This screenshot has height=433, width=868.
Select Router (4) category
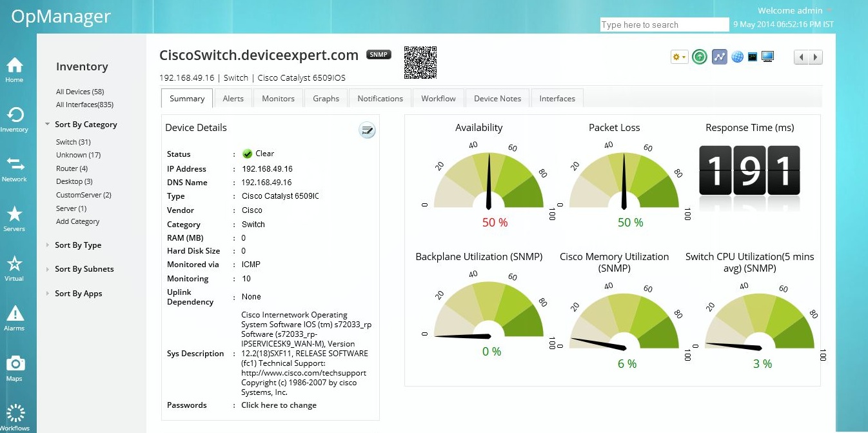point(72,168)
